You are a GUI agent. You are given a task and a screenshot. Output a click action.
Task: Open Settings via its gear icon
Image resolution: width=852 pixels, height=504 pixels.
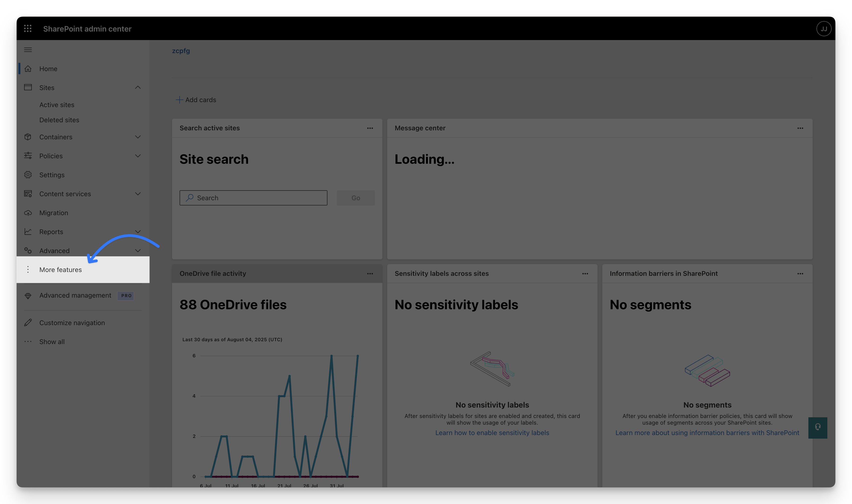point(28,175)
